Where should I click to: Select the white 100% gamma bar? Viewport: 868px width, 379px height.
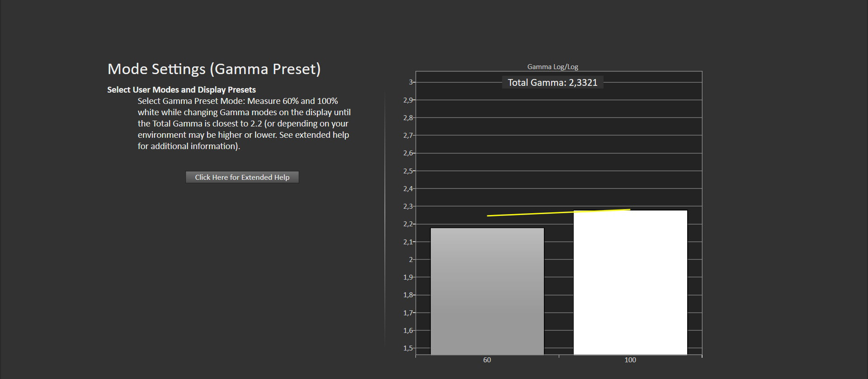[x=630, y=282]
